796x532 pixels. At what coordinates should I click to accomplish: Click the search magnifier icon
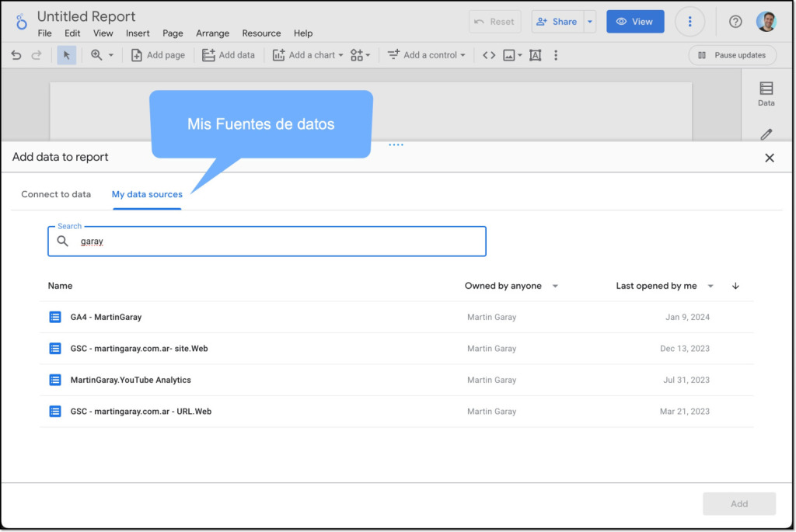click(x=62, y=241)
